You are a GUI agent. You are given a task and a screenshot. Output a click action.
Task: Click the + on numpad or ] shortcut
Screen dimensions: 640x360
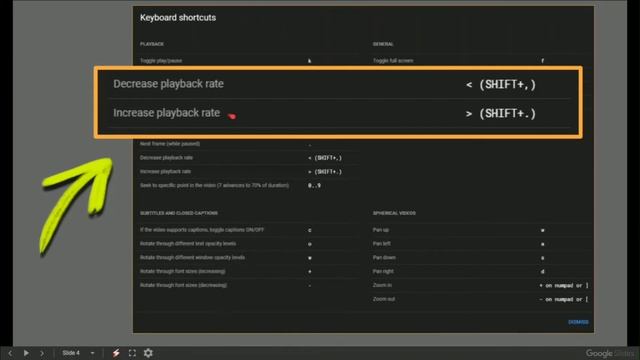point(564,286)
